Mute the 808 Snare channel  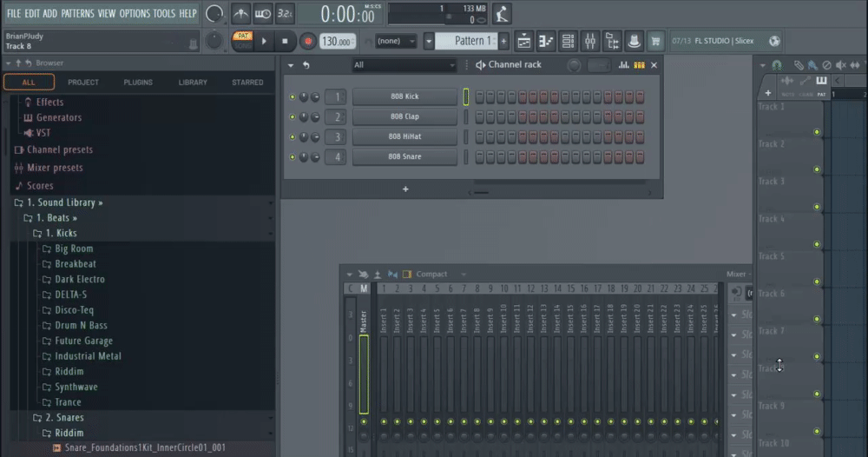pyautogui.click(x=293, y=156)
